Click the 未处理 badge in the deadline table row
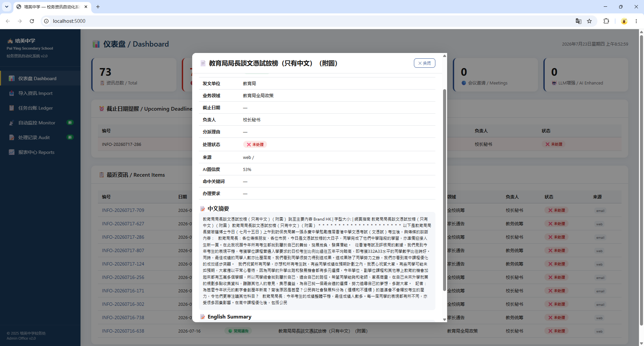The width and height of the screenshot is (644, 346). 554,144
